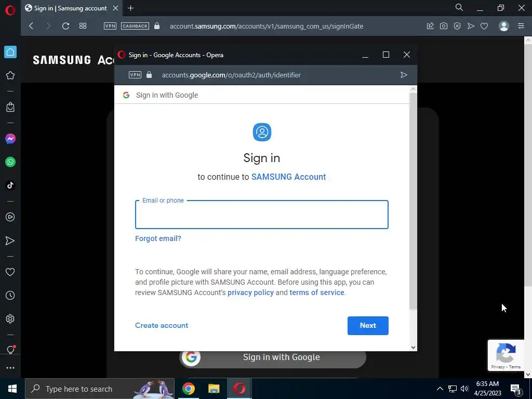Close the Samsung account tab

pyautogui.click(x=116, y=8)
